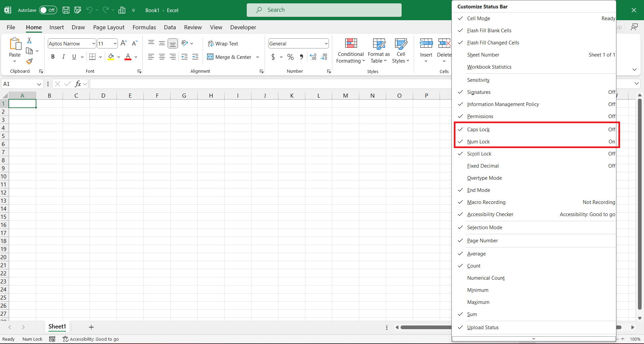Switch to the Page Layout tab
644x344 pixels.
(x=109, y=27)
